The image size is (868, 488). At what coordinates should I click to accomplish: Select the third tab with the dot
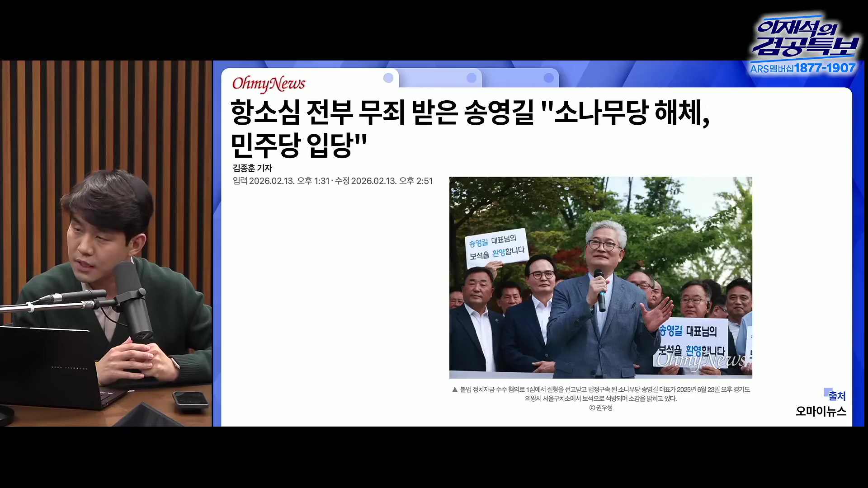pos(548,78)
